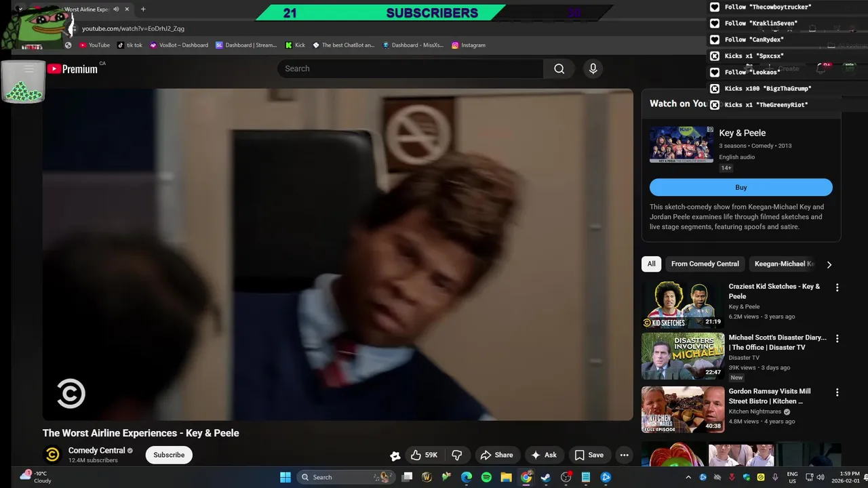Click the Ask button

[544, 455]
